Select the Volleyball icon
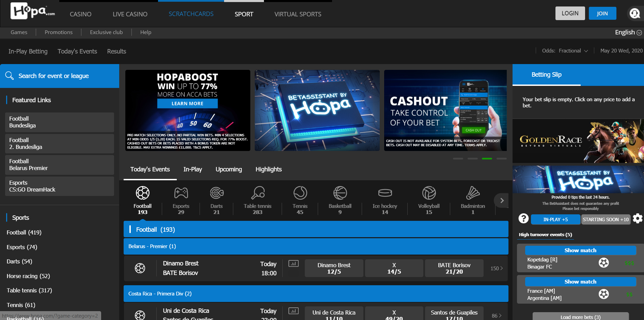Image resolution: width=644 pixels, height=320 pixels. coord(429,193)
